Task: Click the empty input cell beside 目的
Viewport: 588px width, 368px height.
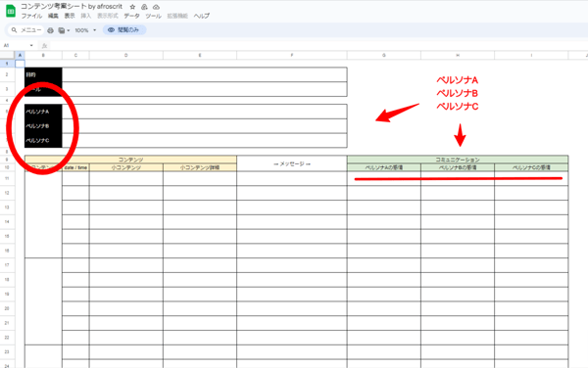Action: [205, 74]
